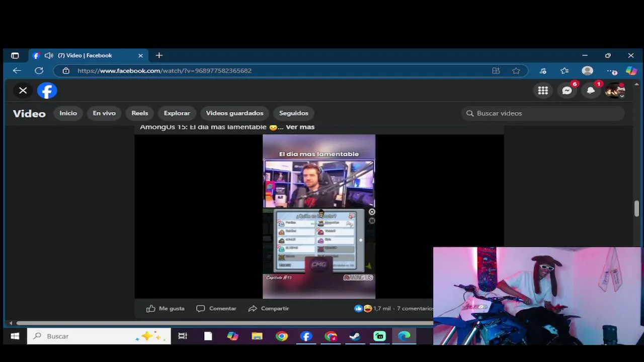Add this page to favorites star
Screen dimensions: 644x362
click(x=516, y=71)
